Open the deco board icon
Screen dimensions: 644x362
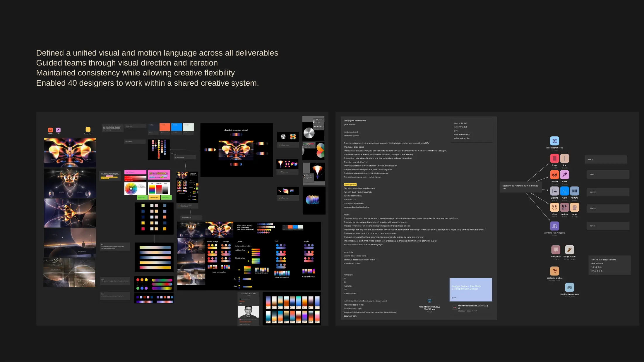pyautogui.click(x=554, y=207)
